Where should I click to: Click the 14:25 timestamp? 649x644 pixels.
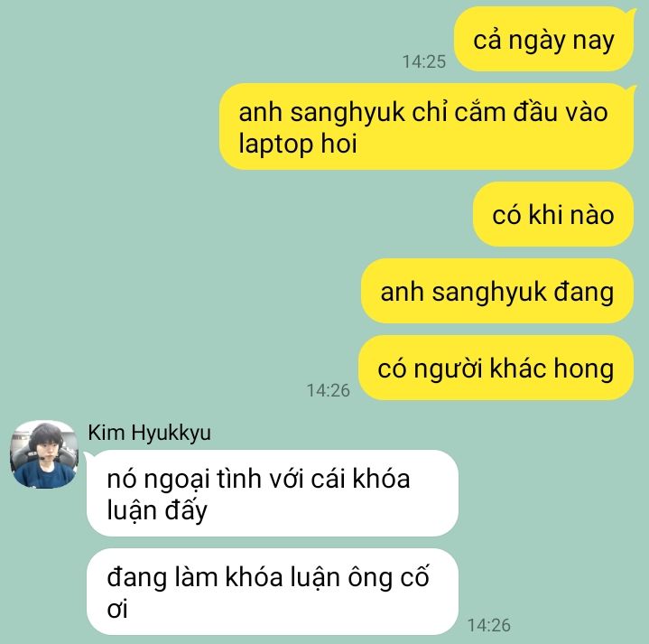(x=424, y=61)
